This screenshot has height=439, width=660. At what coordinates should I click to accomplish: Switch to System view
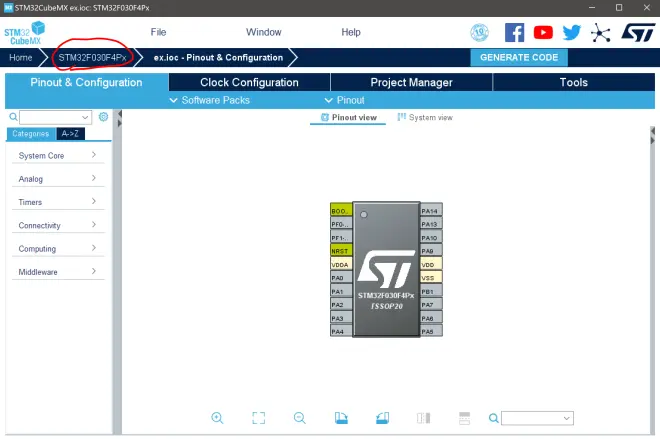[x=425, y=117]
